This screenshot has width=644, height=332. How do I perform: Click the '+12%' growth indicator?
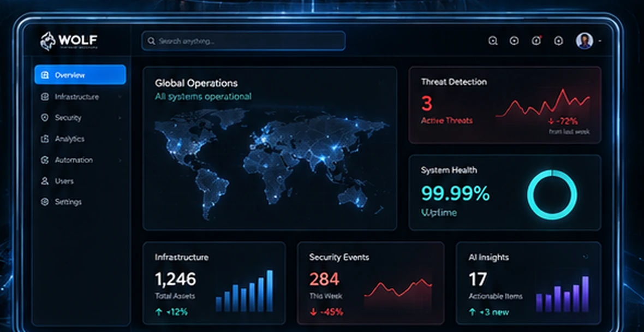tap(171, 312)
